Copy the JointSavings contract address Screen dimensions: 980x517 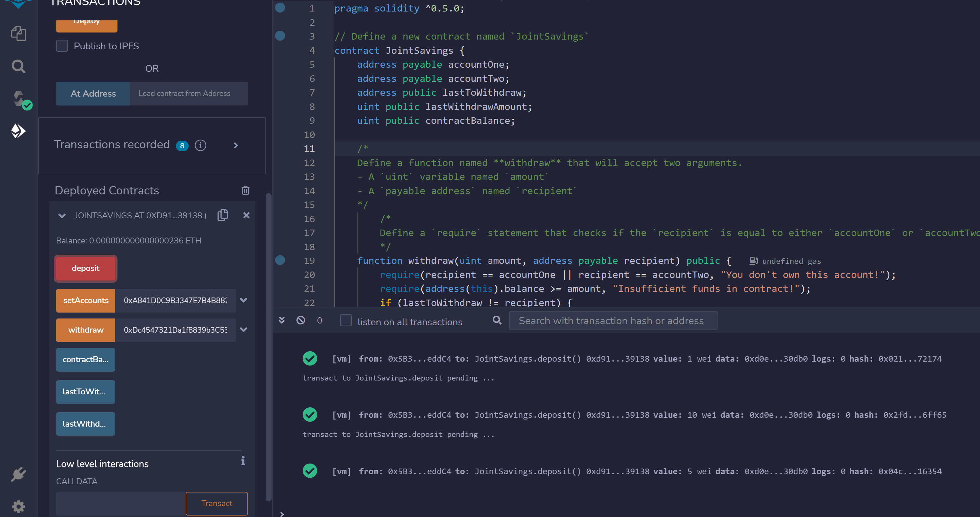coord(223,215)
